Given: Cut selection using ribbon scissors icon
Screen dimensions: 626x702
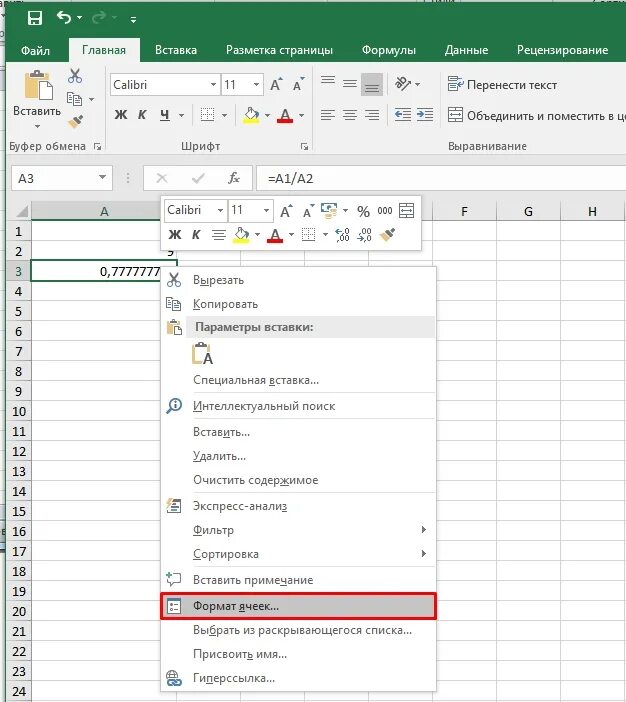Looking at the screenshot, I should pyautogui.click(x=75, y=76).
